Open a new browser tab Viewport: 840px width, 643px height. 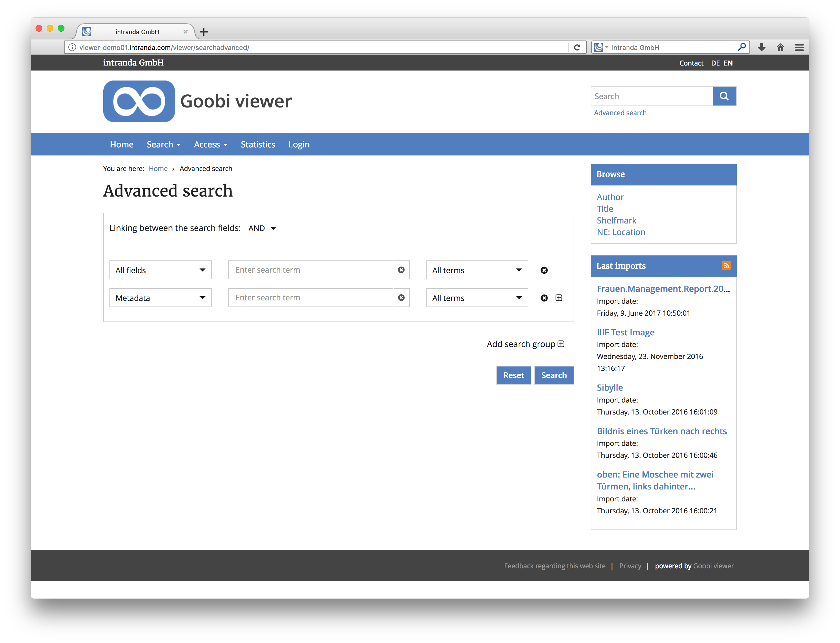coord(204,32)
